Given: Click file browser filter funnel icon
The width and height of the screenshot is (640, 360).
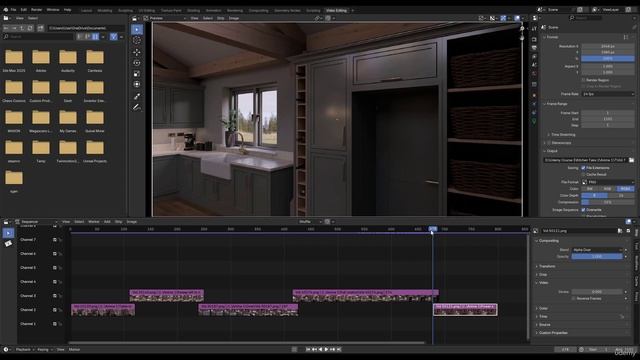Looking at the screenshot, I should point(113,37).
